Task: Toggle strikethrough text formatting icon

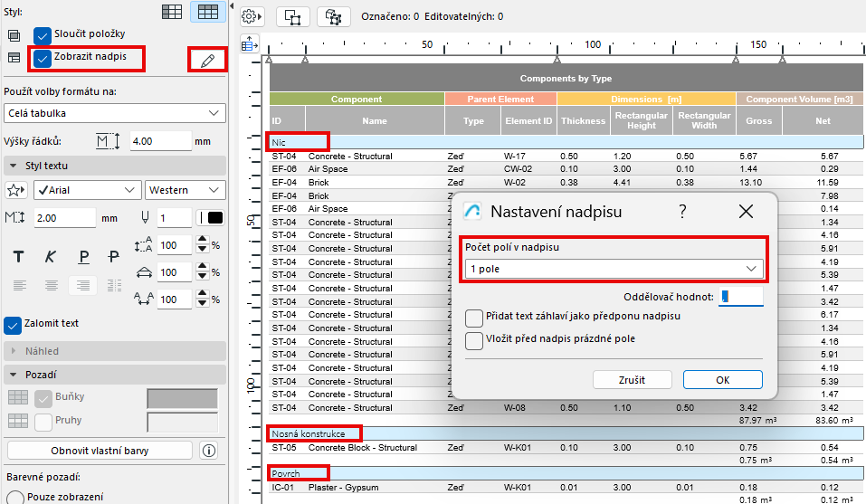Action: 114,257
